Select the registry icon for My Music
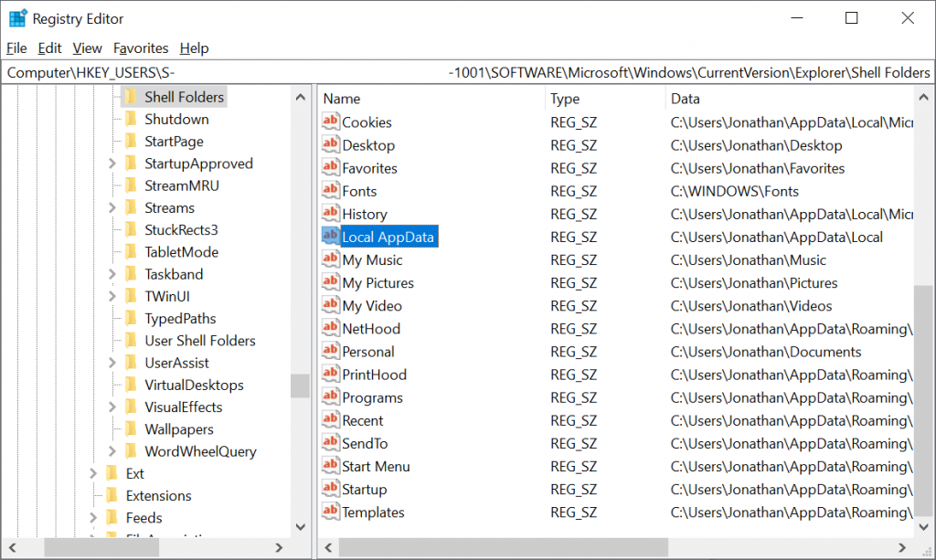 coord(330,259)
